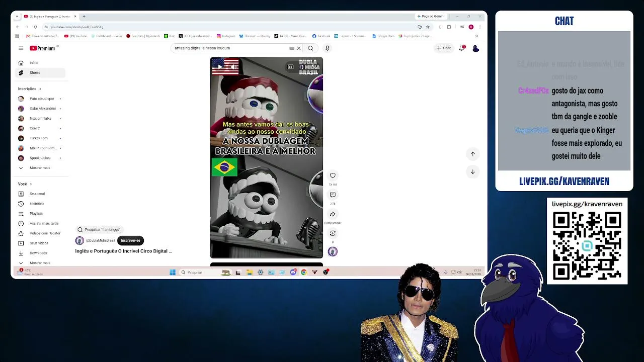
Task: Expand Mostrar mais under subscriptions
Action: pyautogui.click(x=40, y=168)
